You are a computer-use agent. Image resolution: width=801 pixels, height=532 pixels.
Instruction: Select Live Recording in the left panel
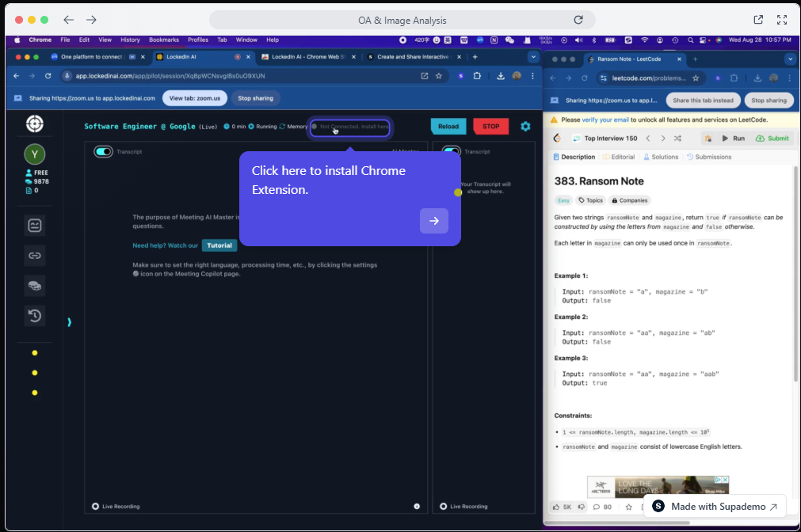[x=116, y=507]
